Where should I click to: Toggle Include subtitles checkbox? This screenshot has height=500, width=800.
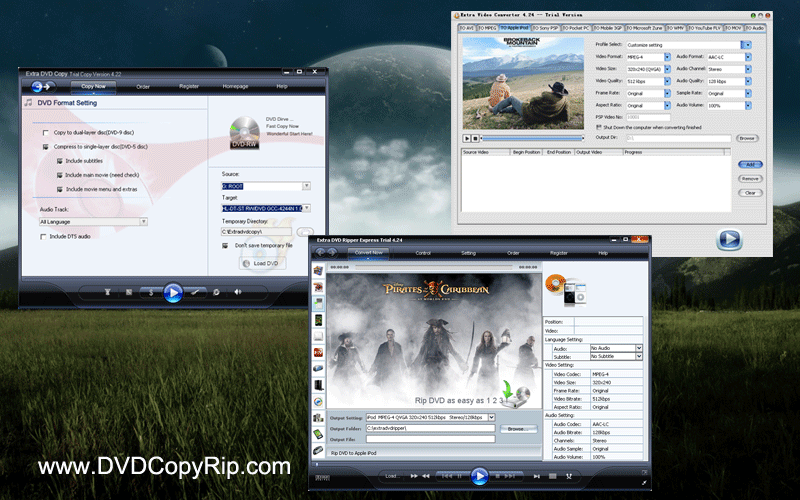click(x=60, y=161)
